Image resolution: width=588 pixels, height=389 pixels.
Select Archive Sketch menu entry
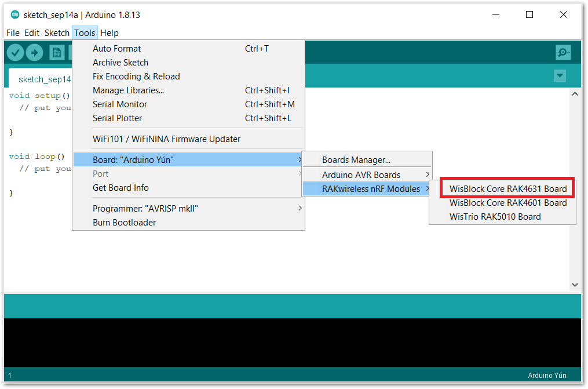click(x=188, y=63)
